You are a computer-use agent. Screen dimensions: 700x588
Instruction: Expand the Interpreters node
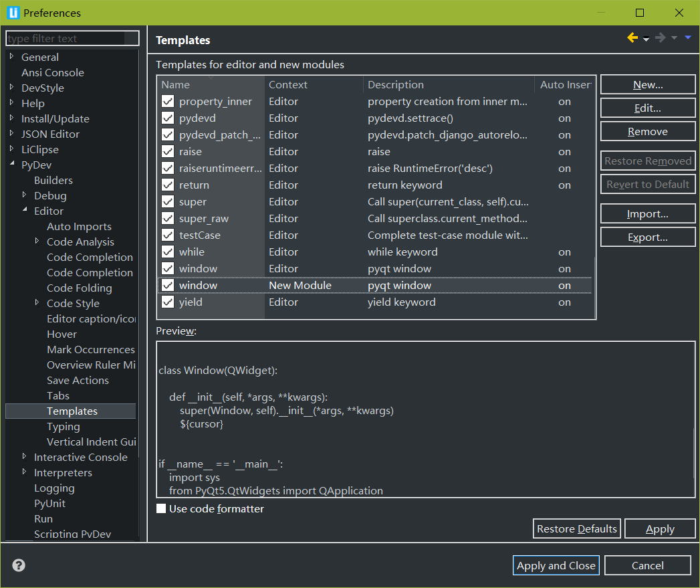25,472
